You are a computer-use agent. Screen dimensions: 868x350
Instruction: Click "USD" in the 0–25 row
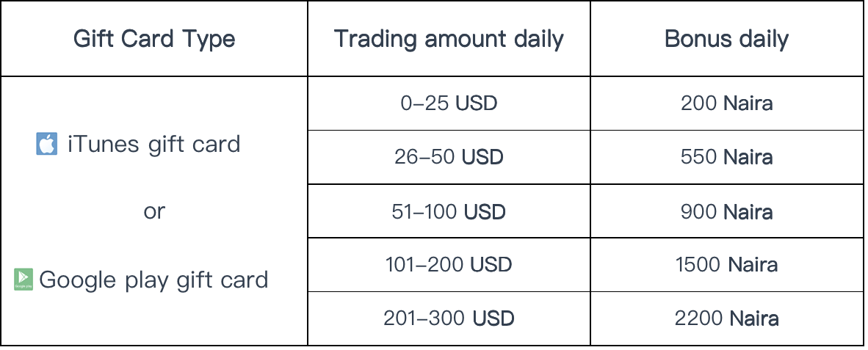476,103
